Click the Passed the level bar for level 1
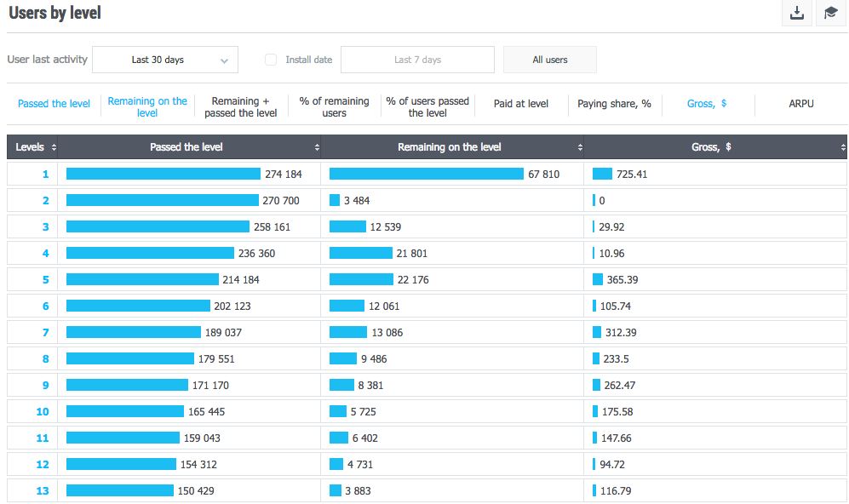The width and height of the screenshot is (849, 504). click(163, 174)
